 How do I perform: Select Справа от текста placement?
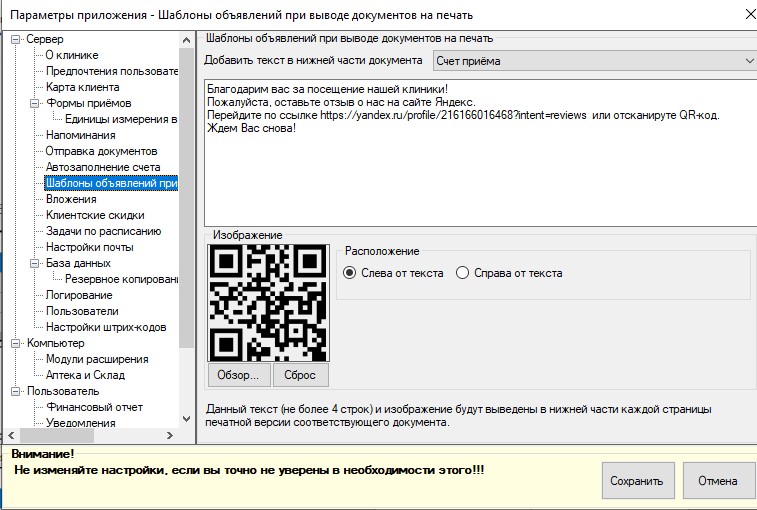509,273
